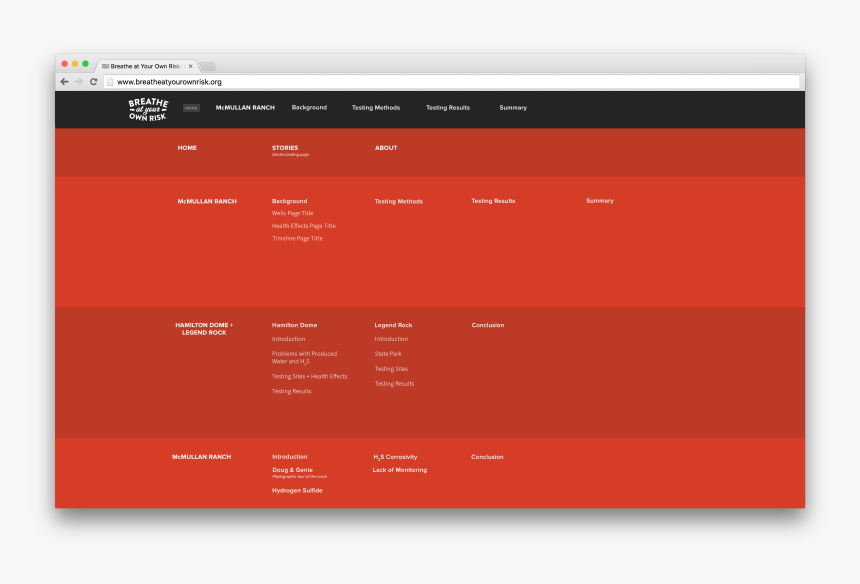This screenshot has height=584, width=860.
Task: Click the small menu button beside logo
Action: point(191,108)
